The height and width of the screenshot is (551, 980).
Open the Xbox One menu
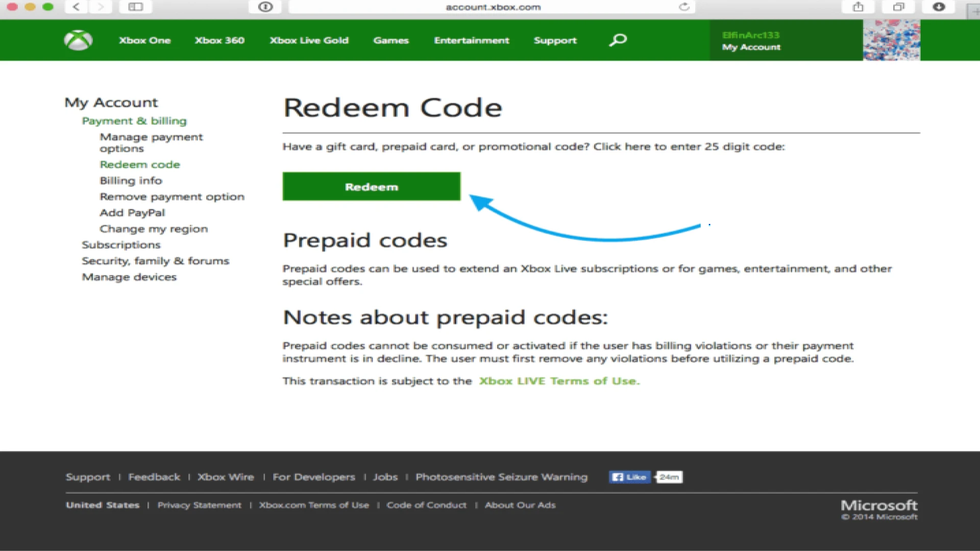pyautogui.click(x=145, y=40)
